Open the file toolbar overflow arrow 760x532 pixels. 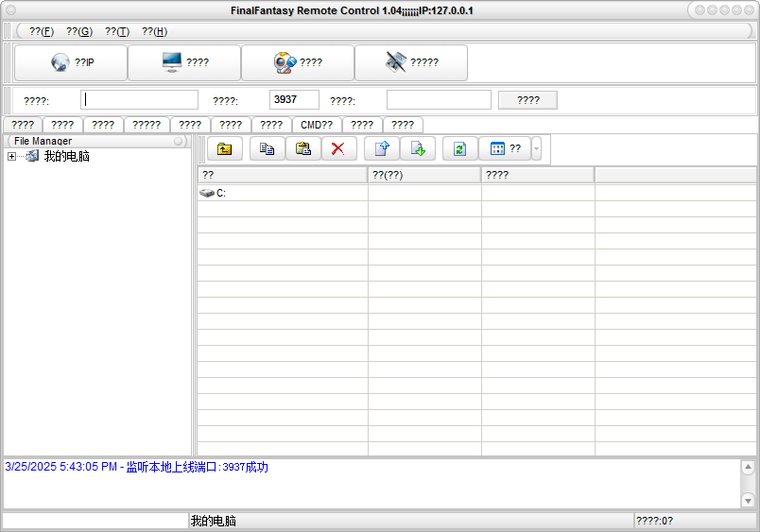click(537, 148)
